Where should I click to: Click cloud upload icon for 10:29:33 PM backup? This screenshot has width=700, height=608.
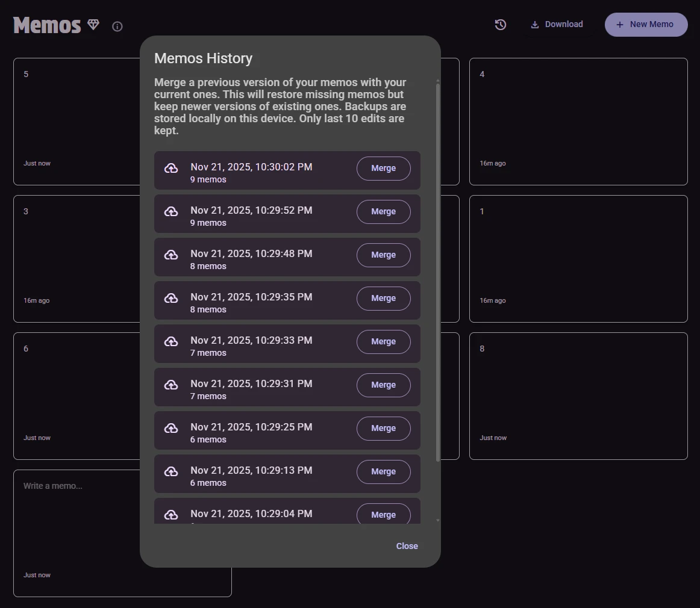point(171,342)
